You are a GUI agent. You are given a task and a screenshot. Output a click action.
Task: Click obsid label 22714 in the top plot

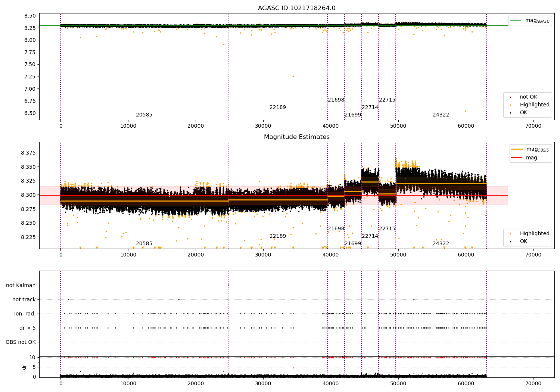pyautogui.click(x=370, y=108)
